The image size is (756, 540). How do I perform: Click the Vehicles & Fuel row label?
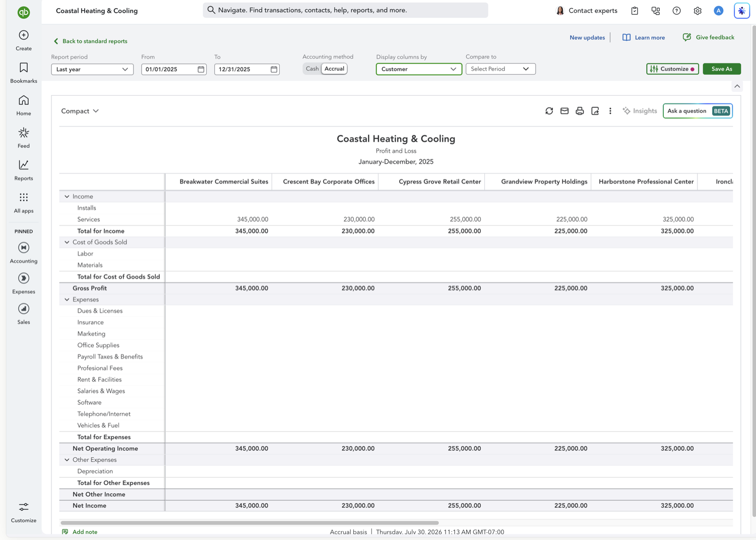pyautogui.click(x=98, y=426)
